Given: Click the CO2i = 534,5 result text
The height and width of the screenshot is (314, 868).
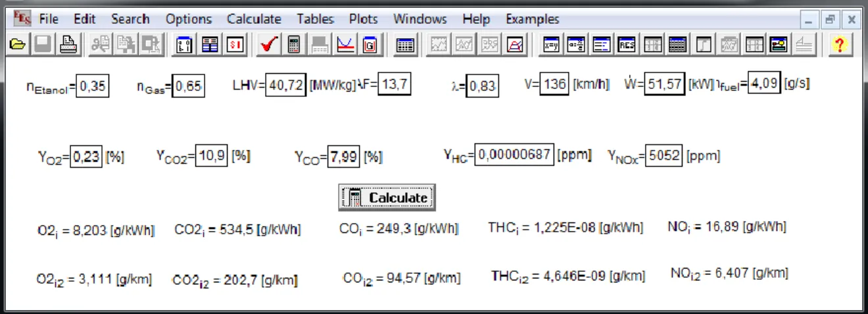Looking at the screenshot, I should pyautogui.click(x=238, y=230).
